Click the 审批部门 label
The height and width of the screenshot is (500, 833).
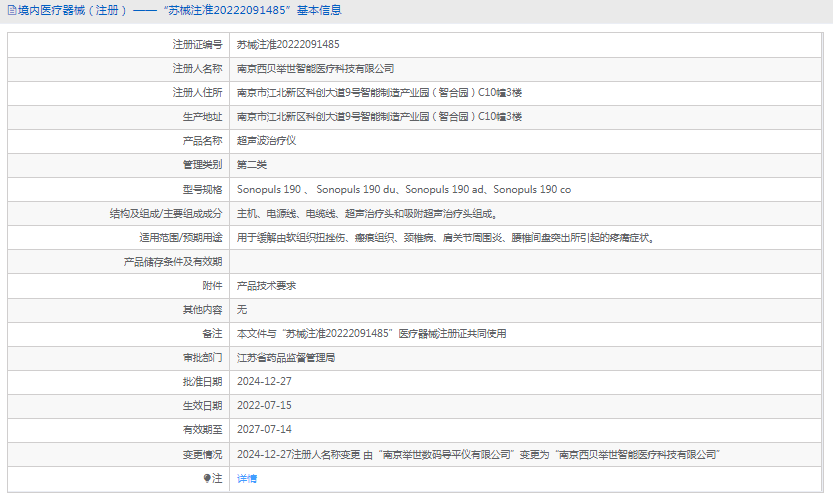click(x=202, y=358)
